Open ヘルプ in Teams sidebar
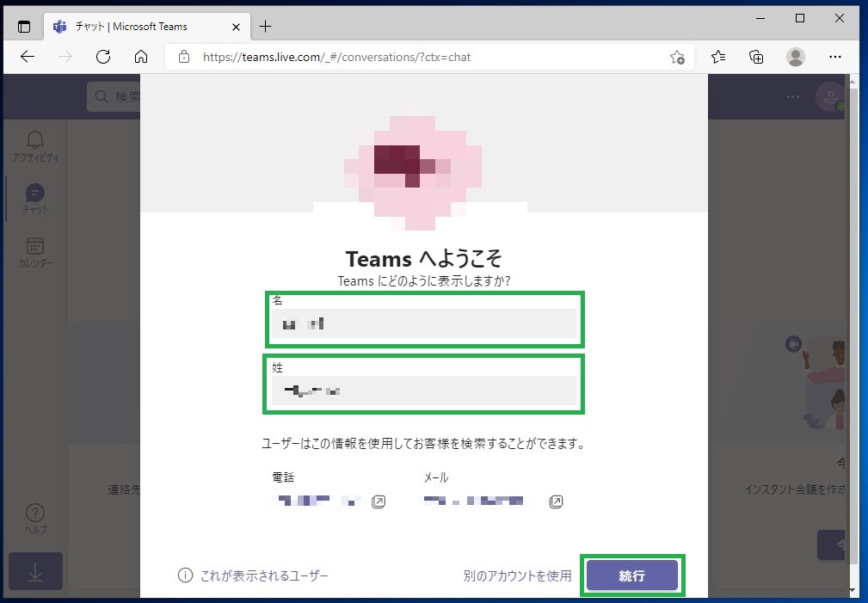Screen dimensions: 868x603 point(35,519)
